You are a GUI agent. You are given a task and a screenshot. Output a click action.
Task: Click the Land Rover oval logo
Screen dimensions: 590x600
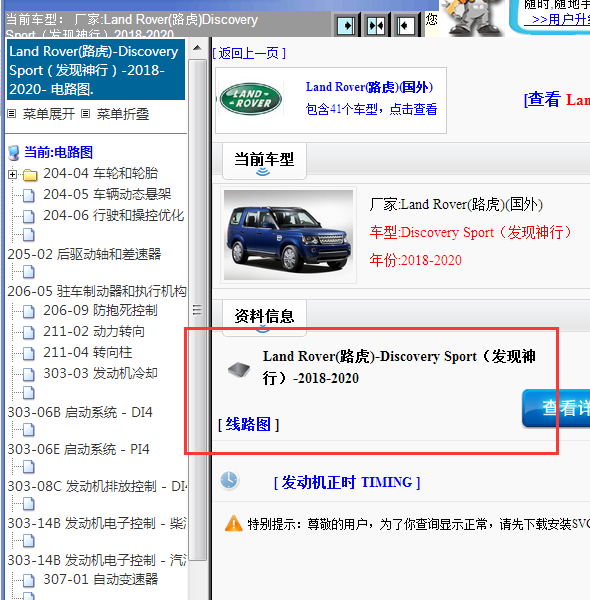[251, 99]
